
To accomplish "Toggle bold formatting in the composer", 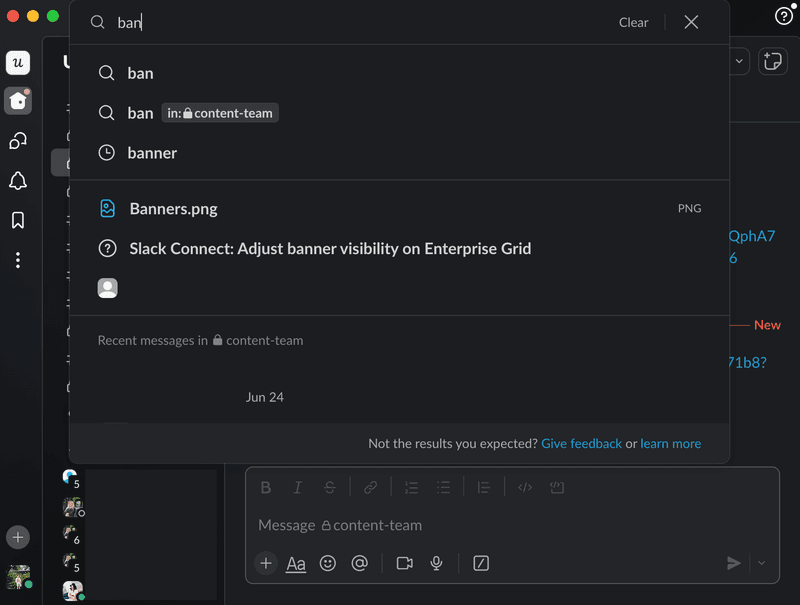I will (266, 487).
